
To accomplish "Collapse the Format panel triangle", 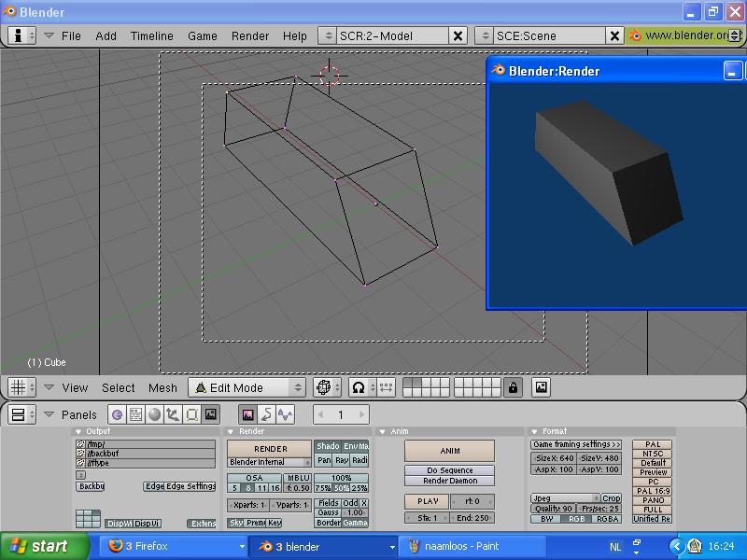I will pos(534,431).
